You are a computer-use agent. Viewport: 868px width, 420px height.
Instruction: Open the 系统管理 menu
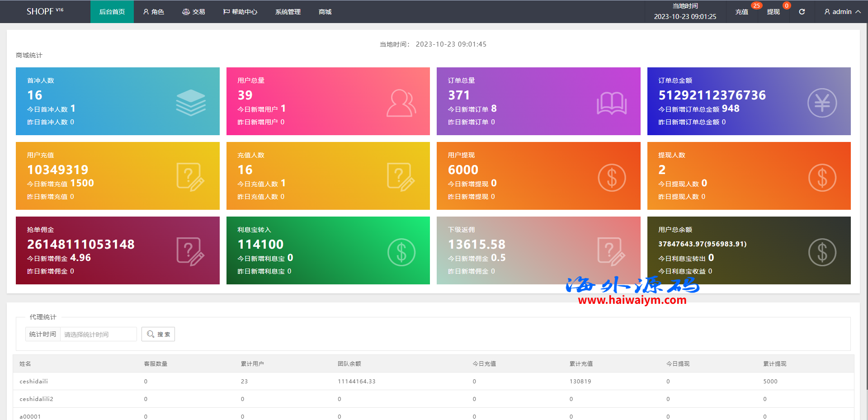coord(288,12)
